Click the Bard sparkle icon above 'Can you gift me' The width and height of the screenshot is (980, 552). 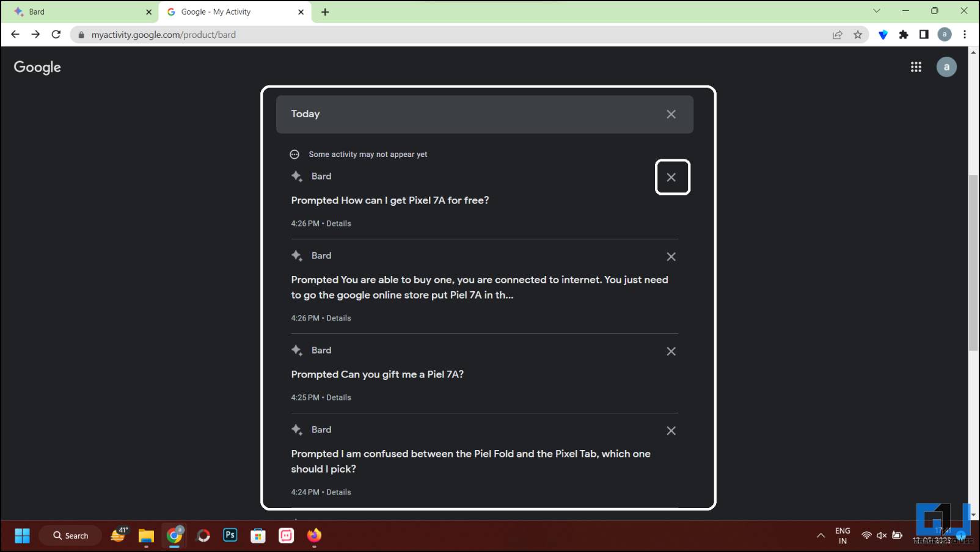pyautogui.click(x=297, y=350)
